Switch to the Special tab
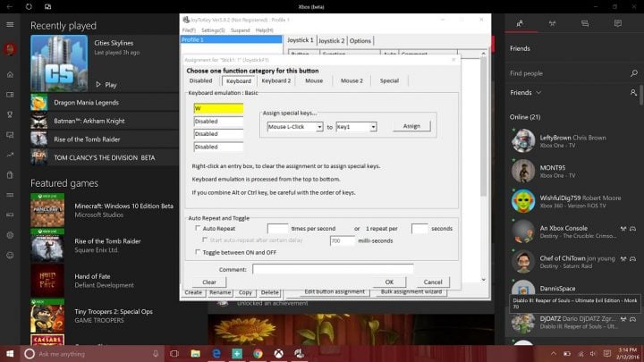 point(389,80)
